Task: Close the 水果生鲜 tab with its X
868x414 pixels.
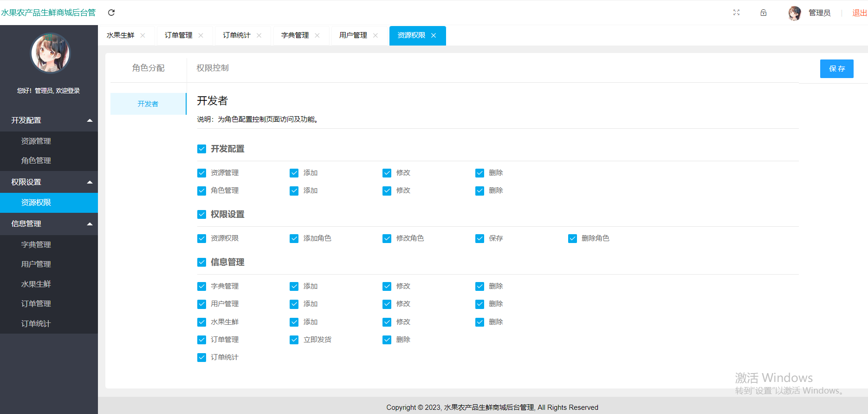Action: [143, 35]
